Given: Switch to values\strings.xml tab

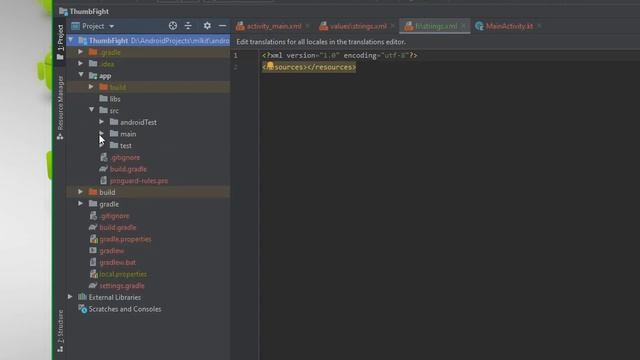Looking at the screenshot, I should point(358,26).
